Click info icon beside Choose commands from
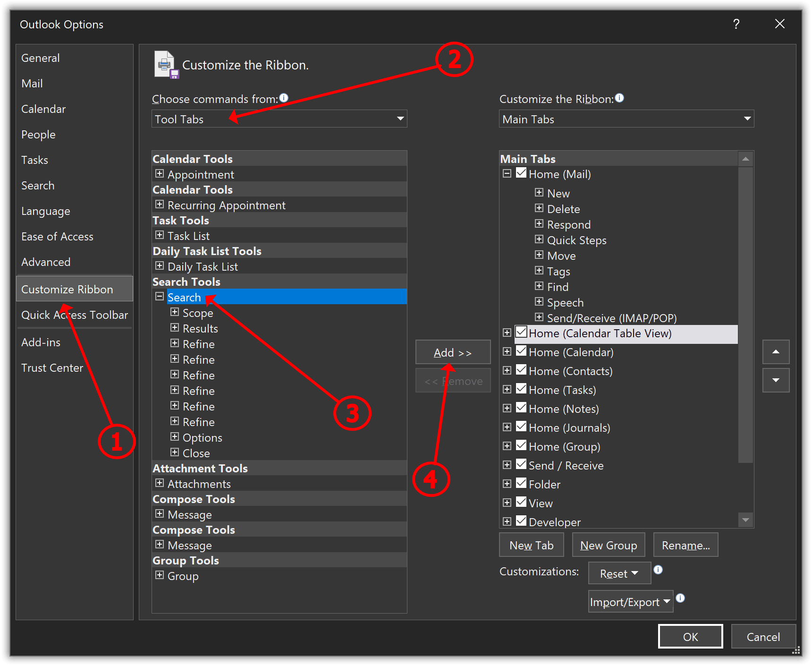The width and height of the screenshot is (812, 666). click(284, 98)
